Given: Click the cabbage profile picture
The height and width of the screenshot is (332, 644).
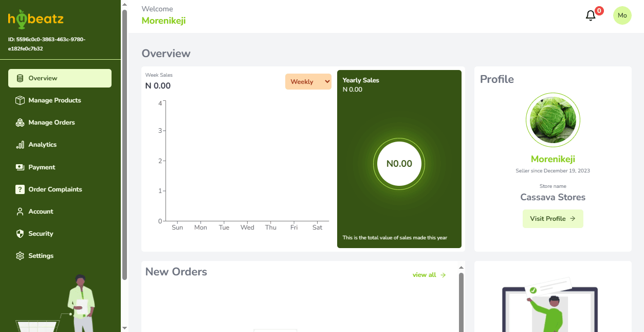Looking at the screenshot, I should [x=553, y=120].
